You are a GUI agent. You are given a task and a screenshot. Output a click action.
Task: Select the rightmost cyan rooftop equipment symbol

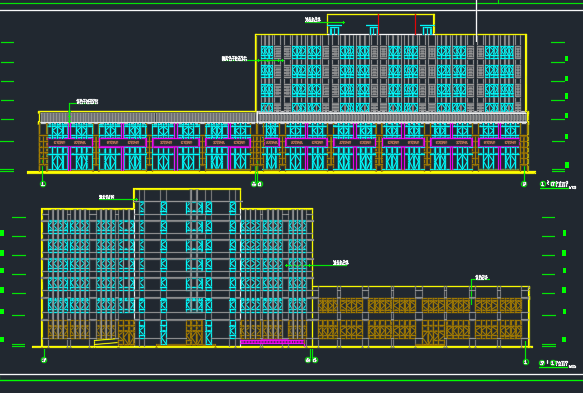[x=427, y=30]
